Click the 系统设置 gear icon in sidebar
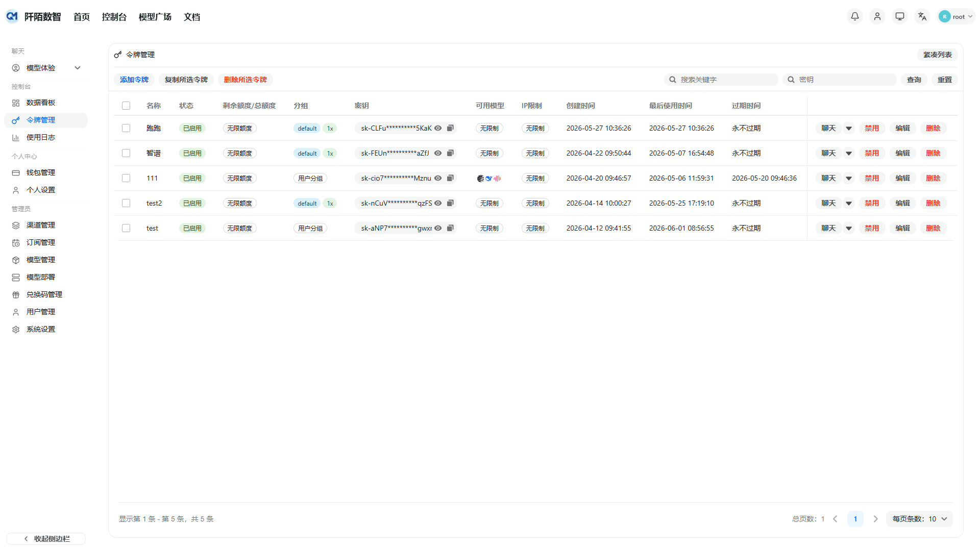 click(x=16, y=329)
